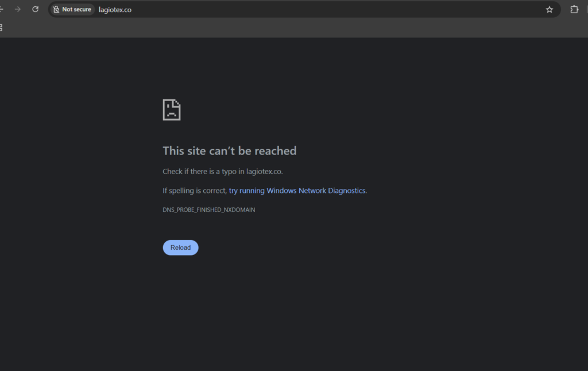Click the If spelling is correct text
Screen dimensions: 588x371
point(195,191)
